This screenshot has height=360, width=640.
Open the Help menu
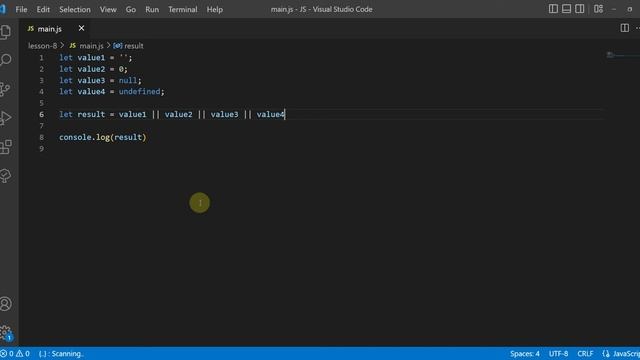tap(214, 9)
